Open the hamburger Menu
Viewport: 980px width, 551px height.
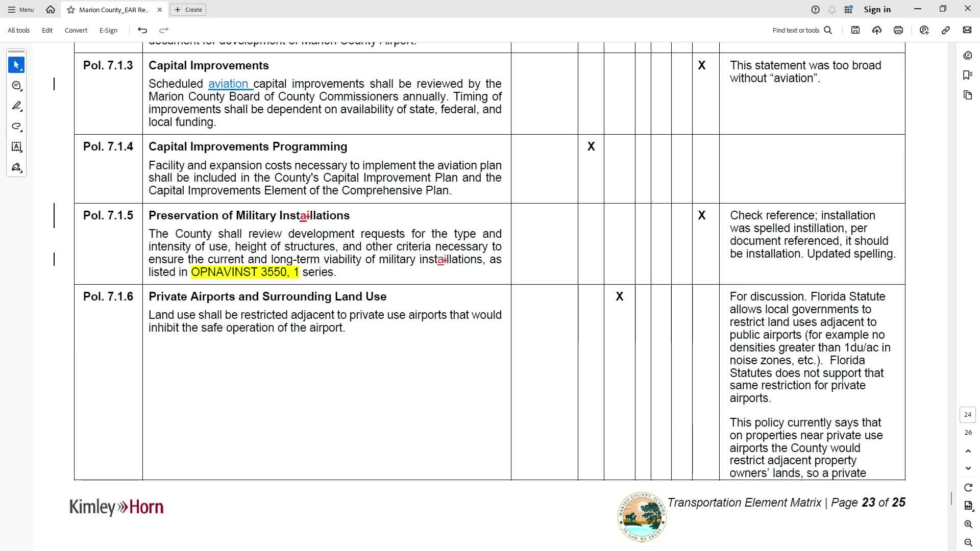(21, 10)
